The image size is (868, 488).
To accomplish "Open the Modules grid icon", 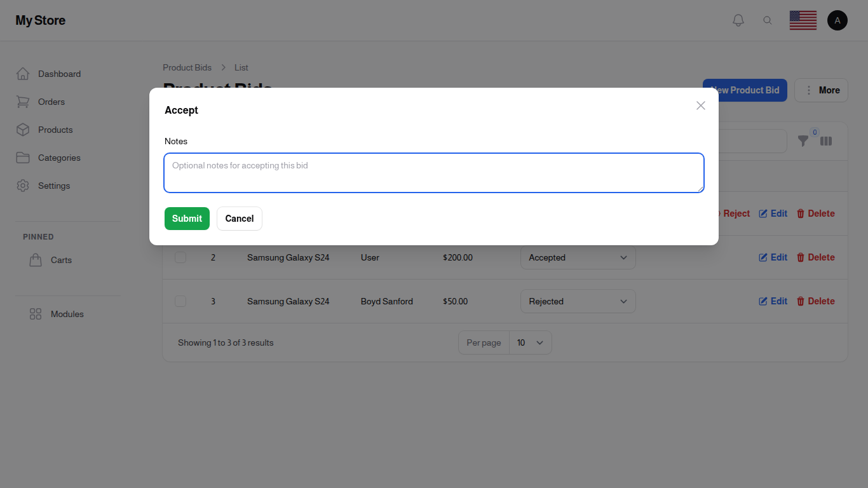I will [35, 314].
